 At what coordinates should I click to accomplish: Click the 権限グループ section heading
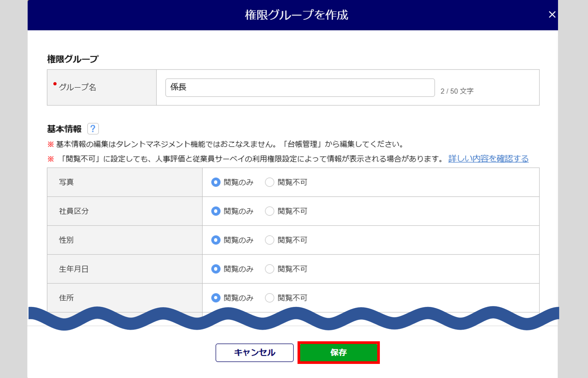(73, 59)
